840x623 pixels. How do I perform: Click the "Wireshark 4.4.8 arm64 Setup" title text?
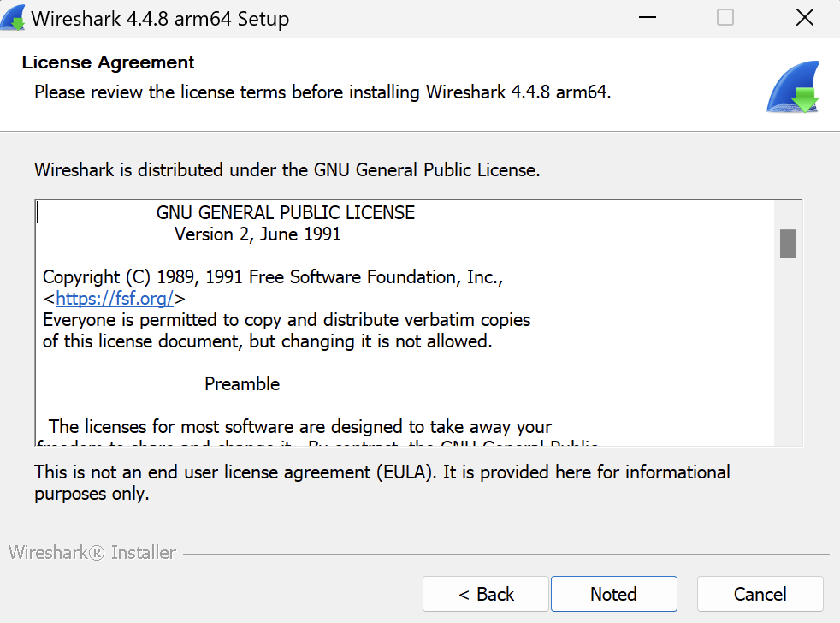tap(160, 19)
